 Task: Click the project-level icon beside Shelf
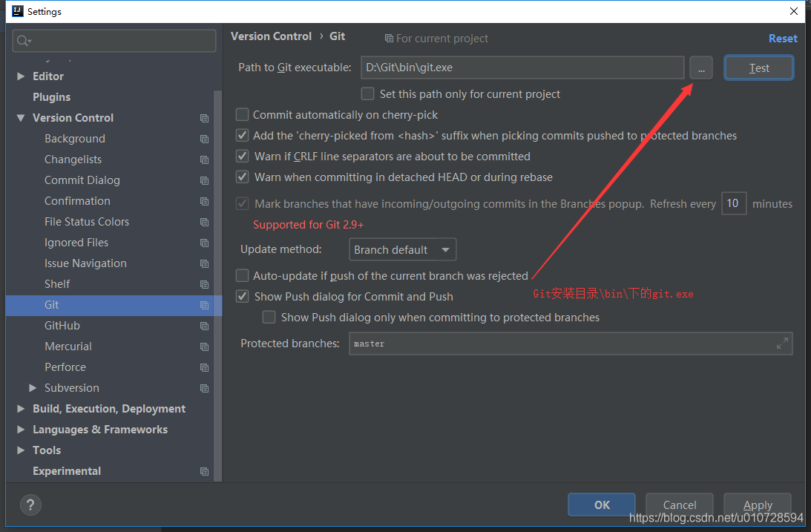click(204, 284)
